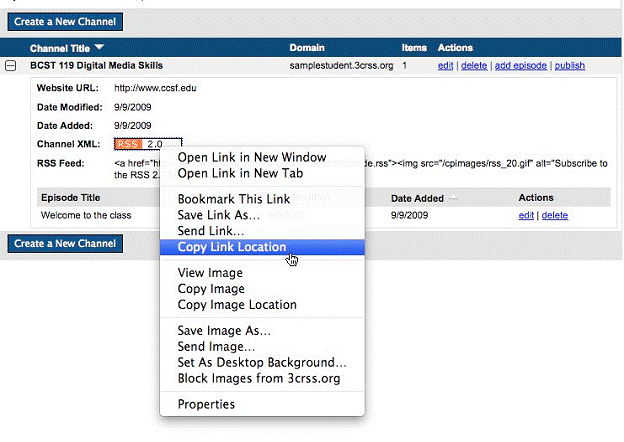This screenshot has width=624, height=442.
Task: Click edit link in channel row
Action: 445,66
